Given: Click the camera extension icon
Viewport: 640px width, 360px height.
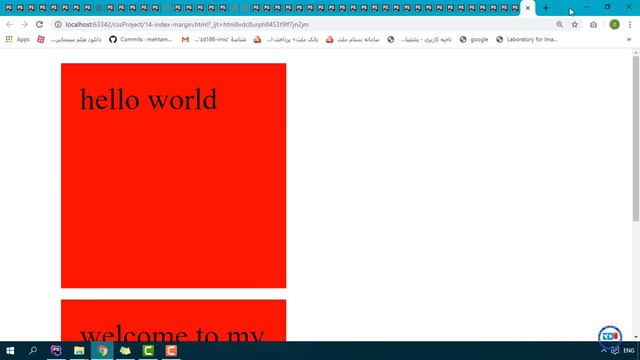Looking at the screenshot, I should pyautogui.click(x=593, y=25).
